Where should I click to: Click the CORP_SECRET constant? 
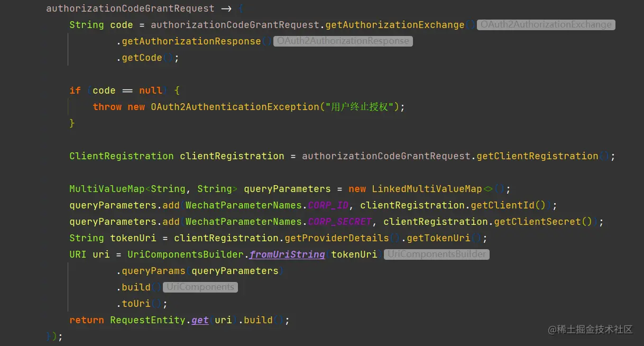pos(339,222)
